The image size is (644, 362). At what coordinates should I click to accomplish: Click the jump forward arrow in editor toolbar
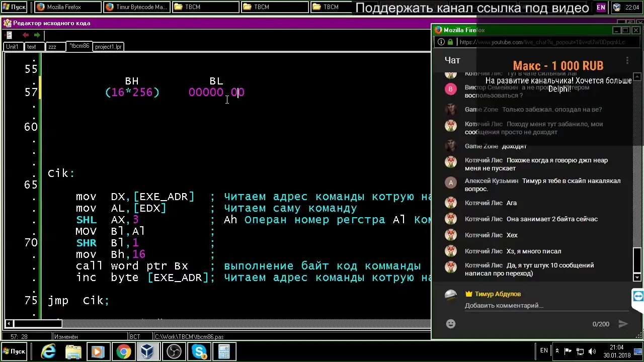pyautogui.click(x=37, y=35)
